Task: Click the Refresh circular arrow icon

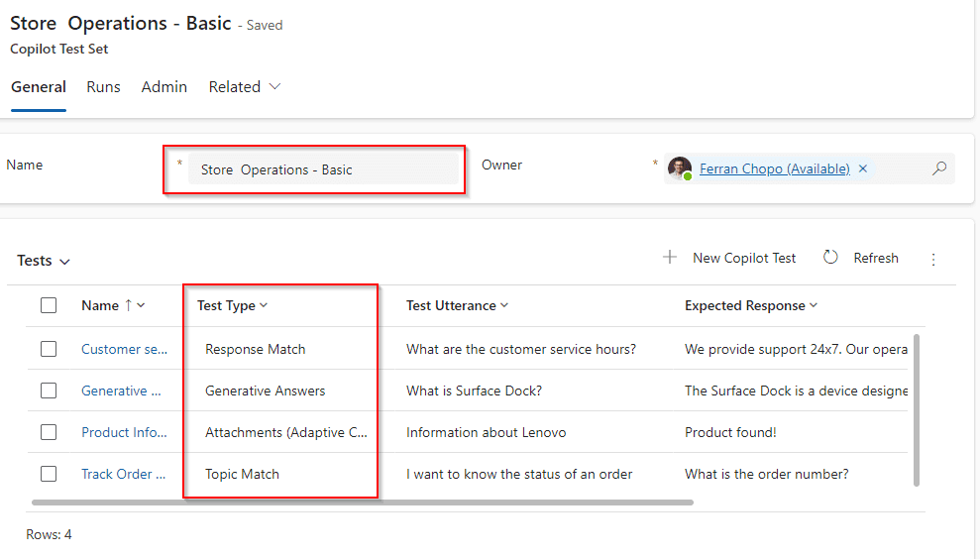Action: click(x=830, y=258)
